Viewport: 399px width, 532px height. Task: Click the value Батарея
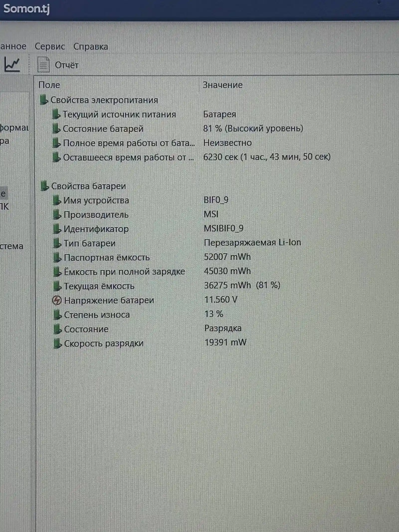click(x=219, y=114)
